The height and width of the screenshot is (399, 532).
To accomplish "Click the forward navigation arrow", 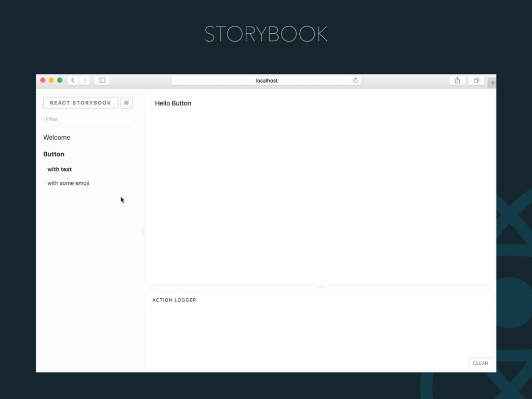I will [85, 81].
